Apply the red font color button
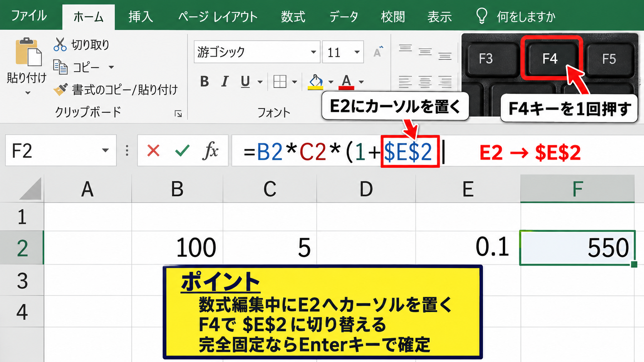644x362 pixels. (346, 82)
